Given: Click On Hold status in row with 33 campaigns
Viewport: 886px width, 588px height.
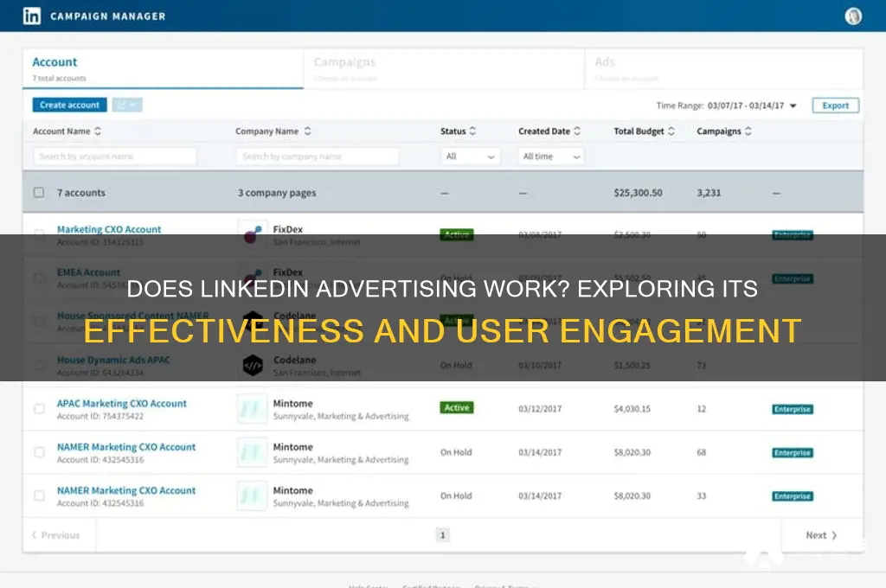Looking at the screenshot, I should pos(456,495).
